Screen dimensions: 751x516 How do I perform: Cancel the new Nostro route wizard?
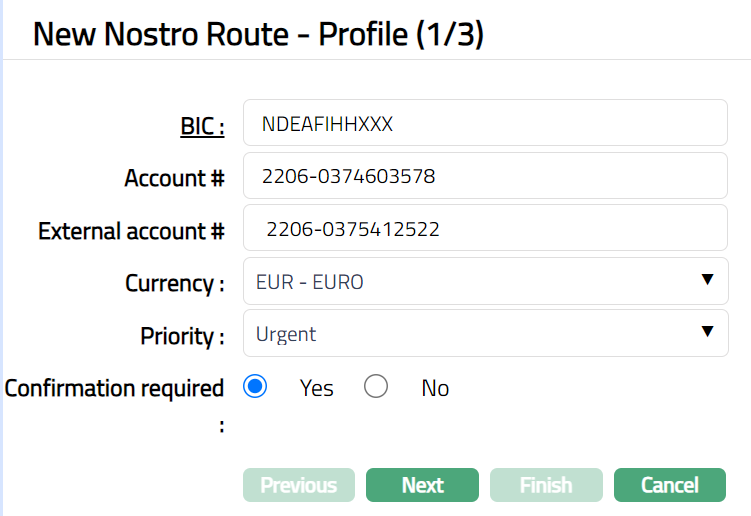669,485
